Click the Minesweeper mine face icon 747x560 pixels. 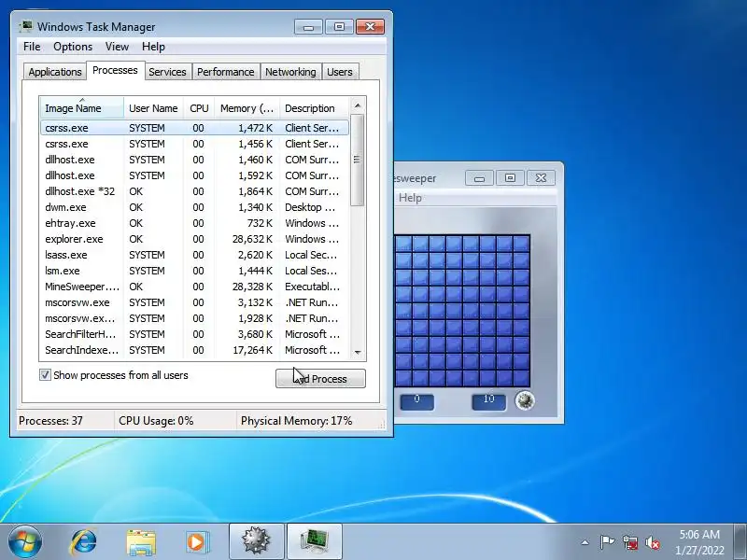[525, 400]
